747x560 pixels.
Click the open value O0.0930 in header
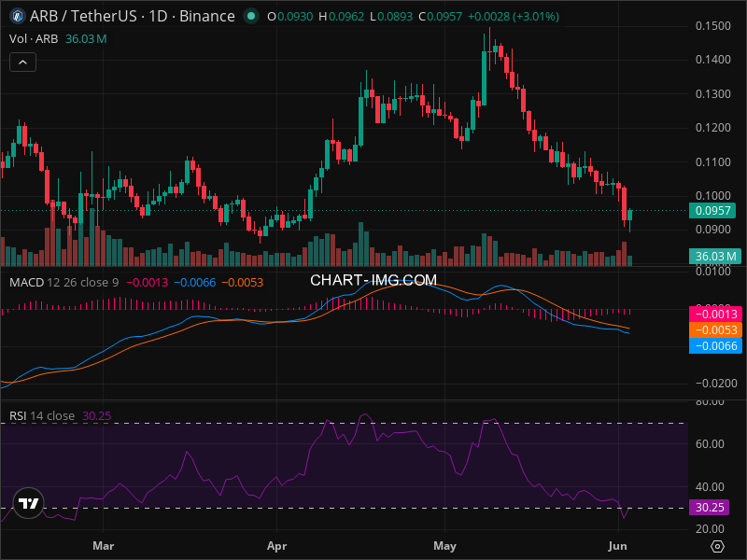289,16
